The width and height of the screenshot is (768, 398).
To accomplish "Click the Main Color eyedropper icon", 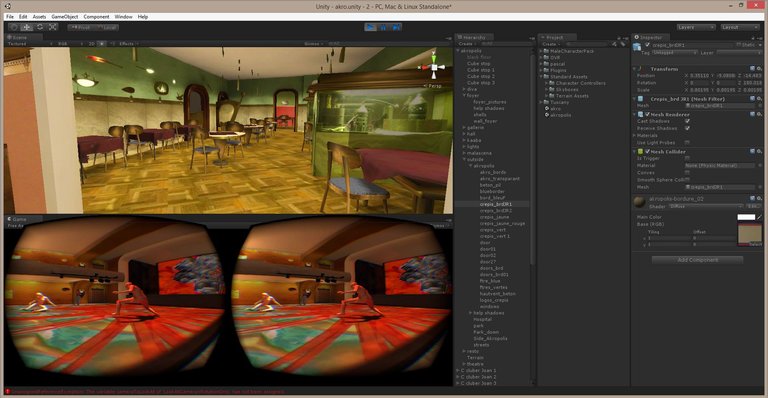I will coord(760,217).
